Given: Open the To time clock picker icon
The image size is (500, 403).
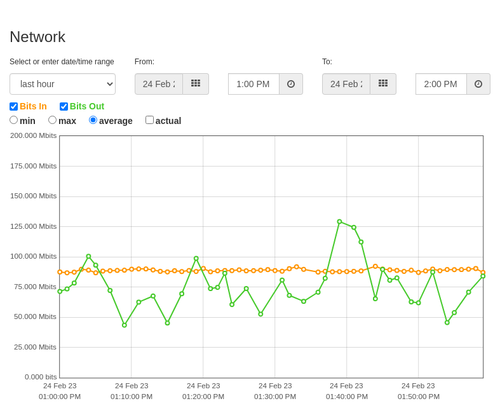Looking at the screenshot, I should pyautogui.click(x=478, y=84).
